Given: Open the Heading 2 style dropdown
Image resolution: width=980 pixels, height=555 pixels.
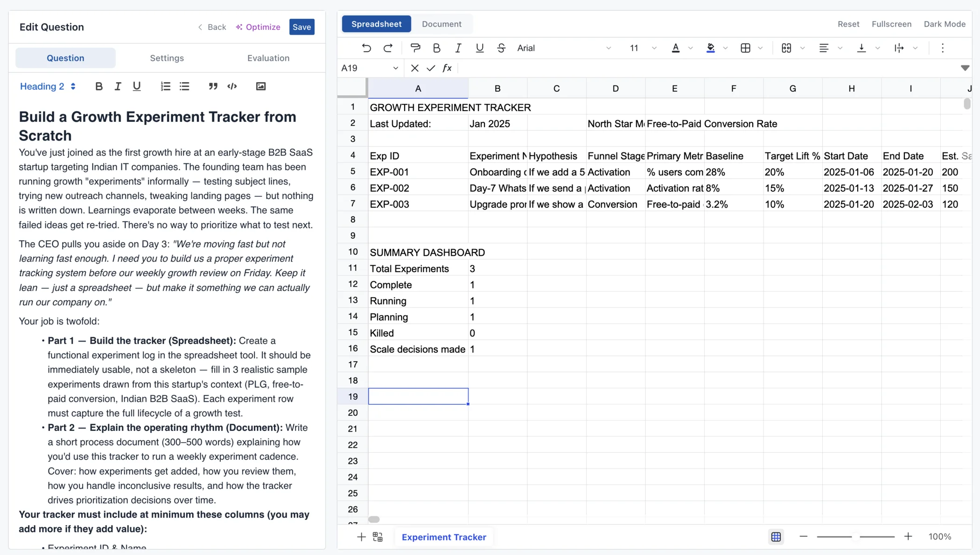Looking at the screenshot, I should coord(48,86).
